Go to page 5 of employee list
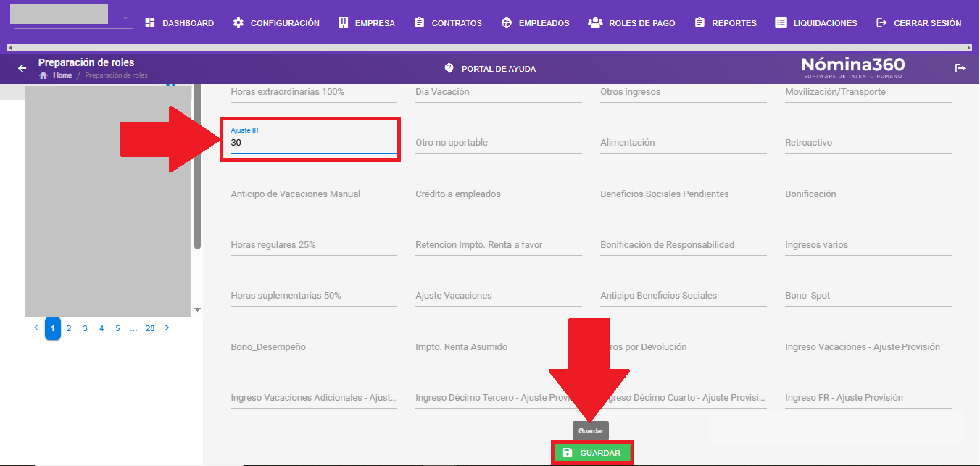Image resolution: width=980 pixels, height=466 pixels. (x=117, y=328)
